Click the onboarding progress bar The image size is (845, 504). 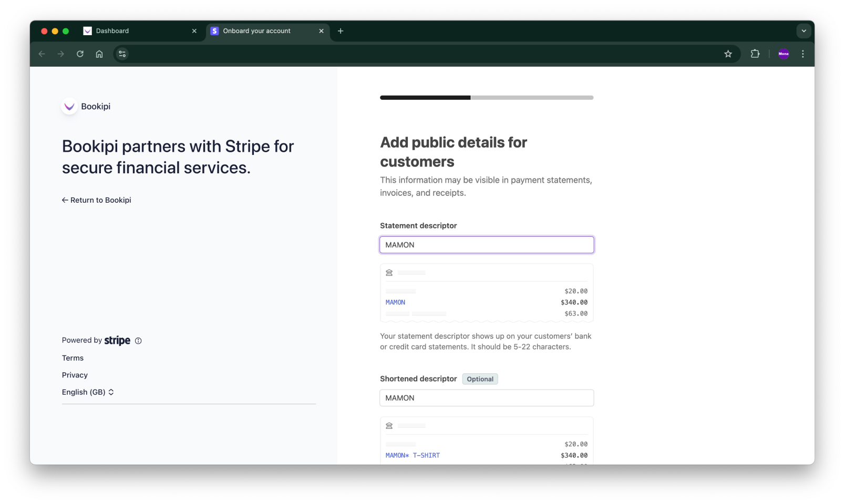click(487, 97)
